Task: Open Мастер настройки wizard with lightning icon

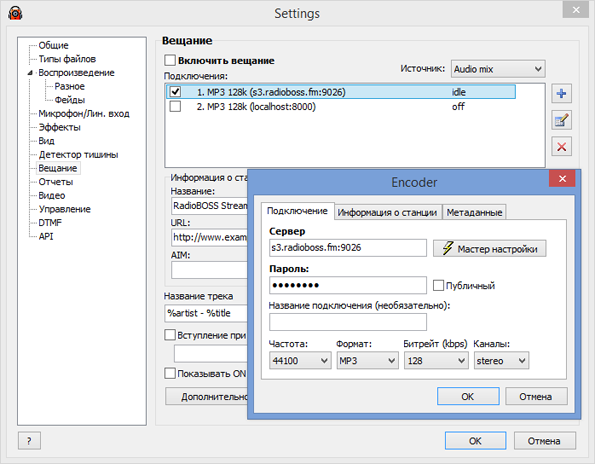Action: [x=490, y=249]
